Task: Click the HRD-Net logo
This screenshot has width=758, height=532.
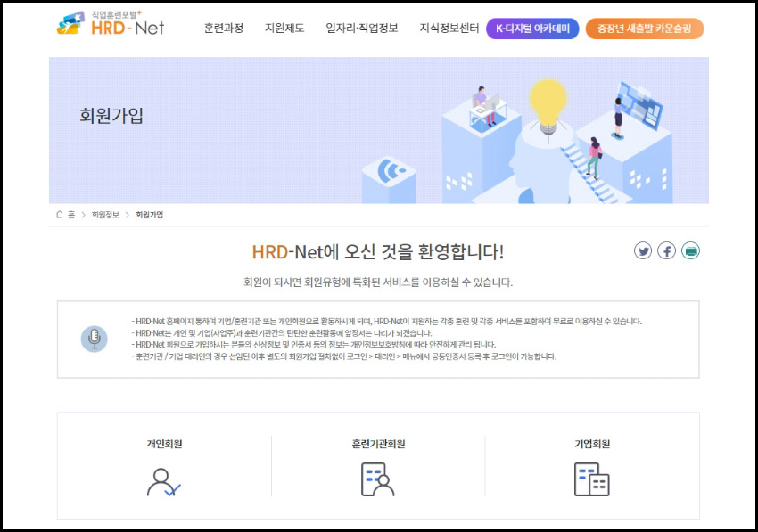Action: point(111,23)
